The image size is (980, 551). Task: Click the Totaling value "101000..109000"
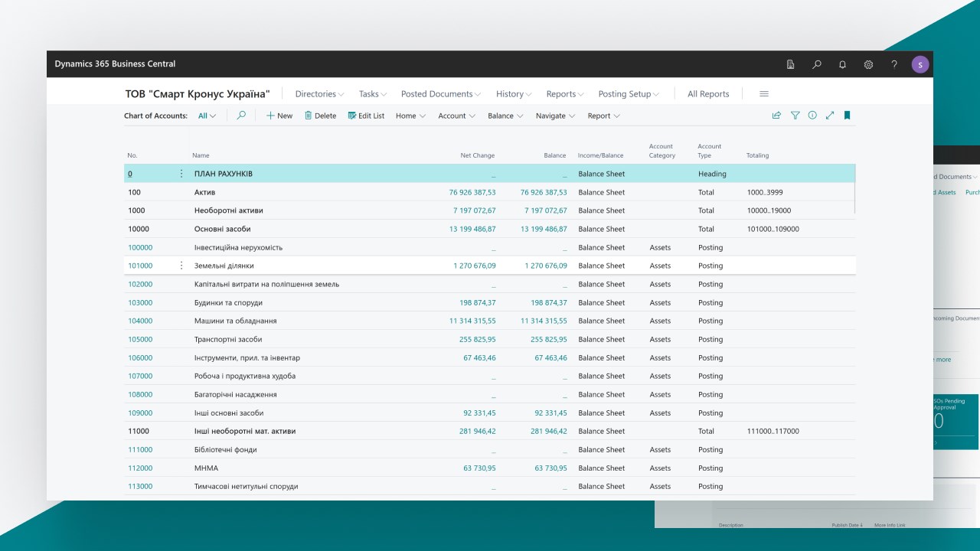coord(773,229)
